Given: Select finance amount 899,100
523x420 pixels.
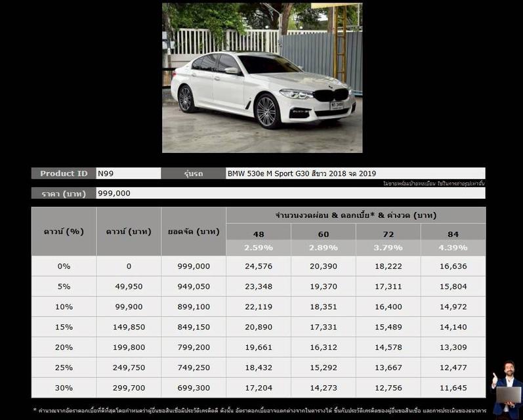Looking at the screenshot, I should point(194,307).
